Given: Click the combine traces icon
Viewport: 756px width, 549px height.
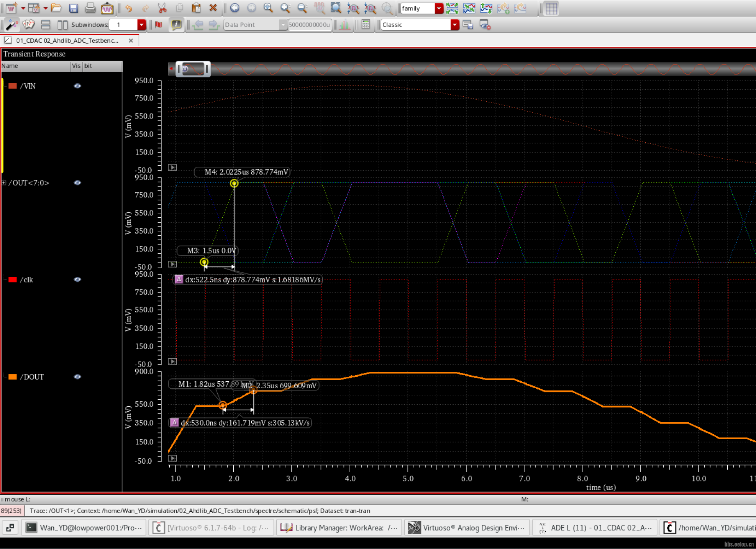Looking at the screenshot, I should [469, 8].
